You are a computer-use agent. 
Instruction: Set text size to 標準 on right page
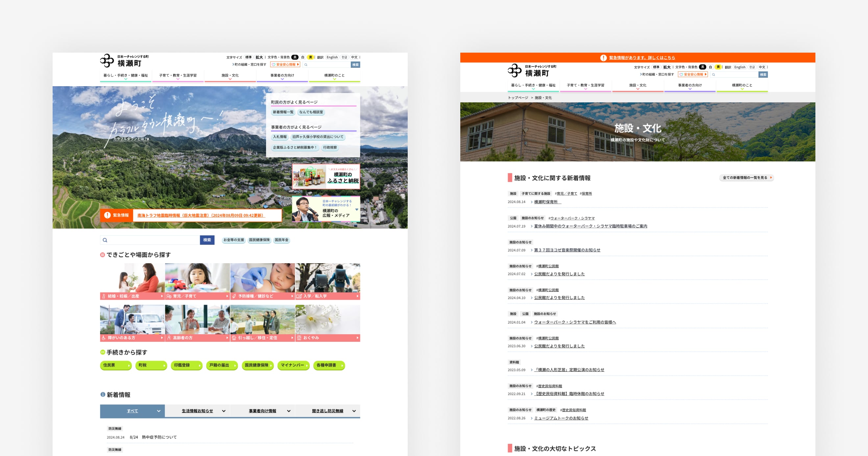656,67
